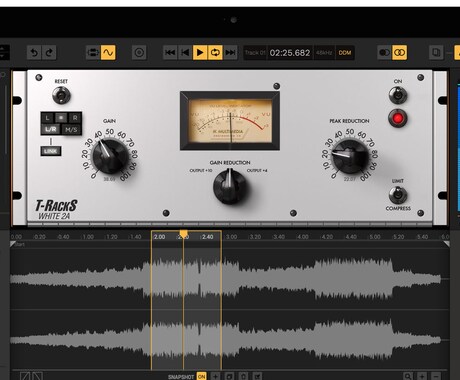The width and height of the screenshot is (460, 380).
Task: Switch to module chain view
Action: tap(93, 53)
